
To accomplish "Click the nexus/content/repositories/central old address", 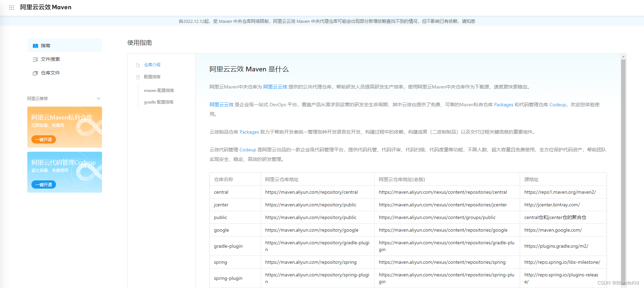I will click(443, 192).
